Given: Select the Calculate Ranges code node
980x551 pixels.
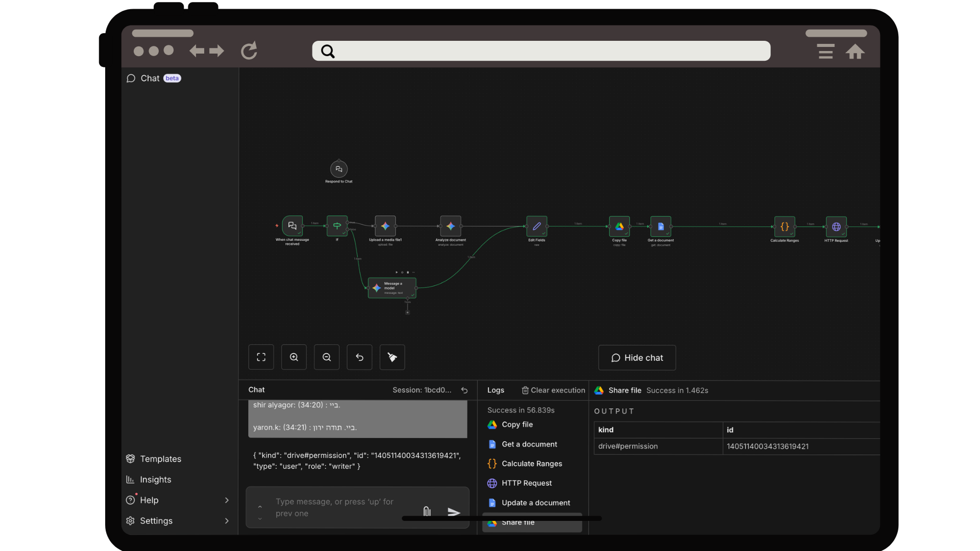Looking at the screenshot, I should click(x=785, y=227).
